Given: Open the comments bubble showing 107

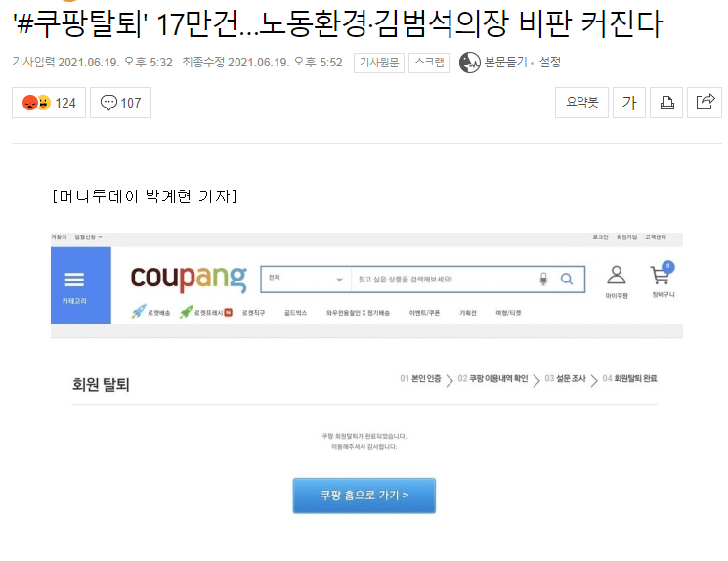Looking at the screenshot, I should [121, 103].
